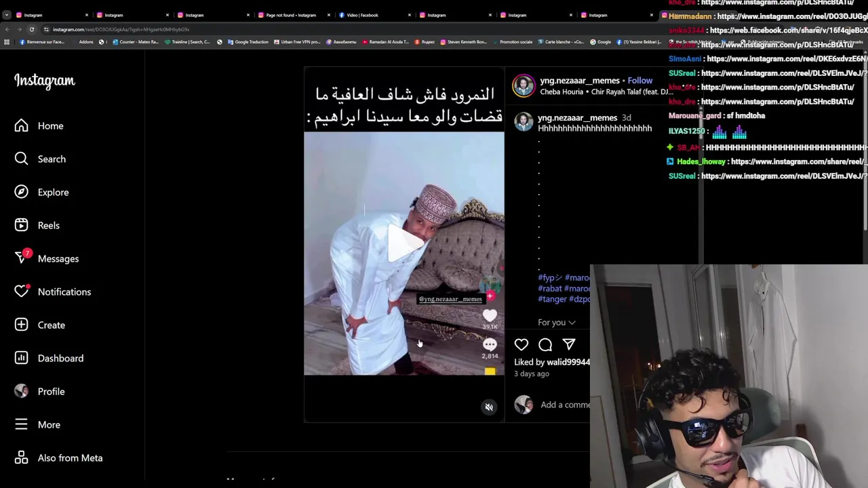The width and height of the screenshot is (868, 488).
Task: Unmute the reel with the speaker icon
Action: tap(489, 407)
